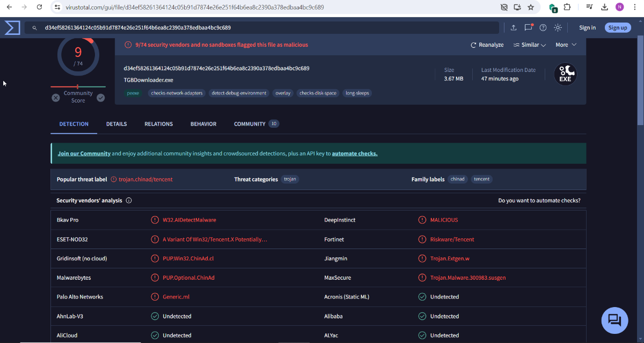Bookmark this page with the star icon
The width and height of the screenshot is (644, 343).
531,8
